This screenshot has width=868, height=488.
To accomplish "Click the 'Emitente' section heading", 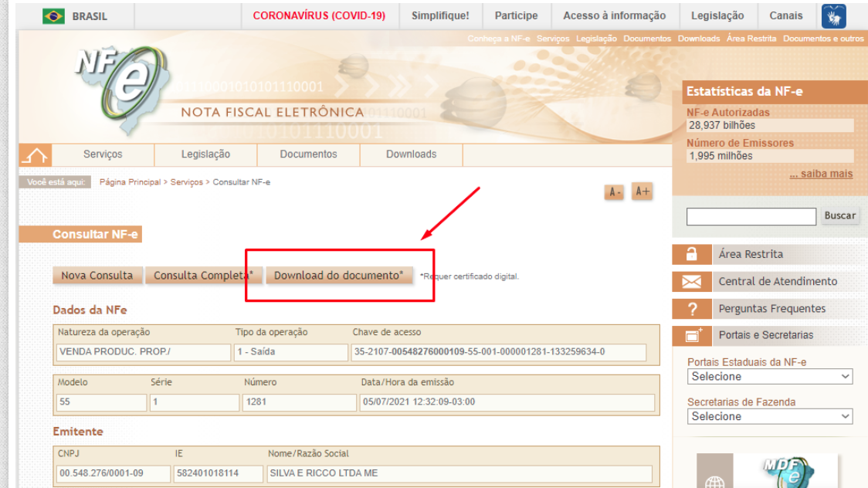I will (x=78, y=432).
